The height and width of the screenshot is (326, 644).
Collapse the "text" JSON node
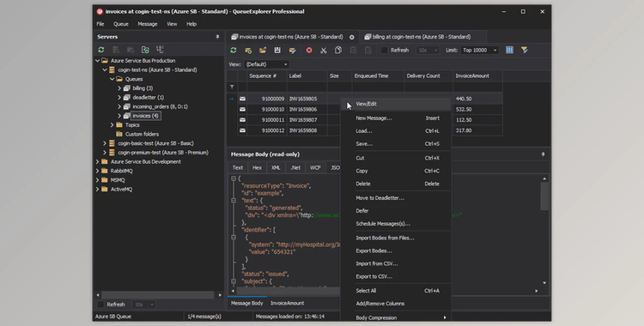click(234, 201)
